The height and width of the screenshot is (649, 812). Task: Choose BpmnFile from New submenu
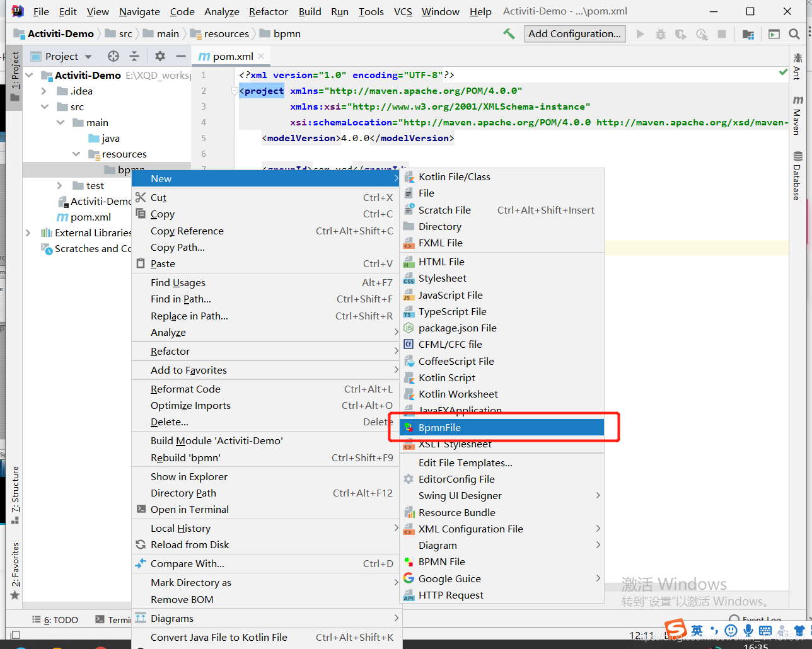(x=502, y=427)
